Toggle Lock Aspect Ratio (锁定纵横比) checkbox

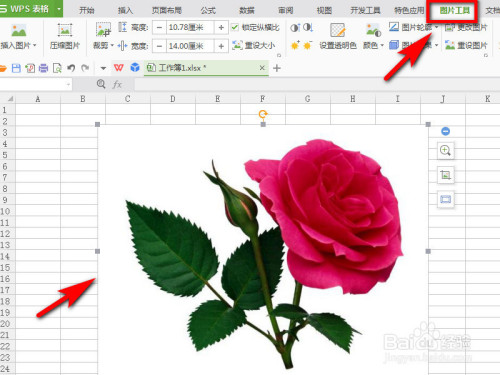(x=235, y=27)
